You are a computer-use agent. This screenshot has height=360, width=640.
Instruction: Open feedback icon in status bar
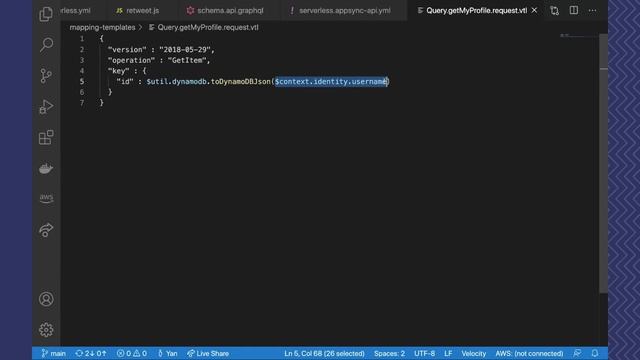coord(577,353)
